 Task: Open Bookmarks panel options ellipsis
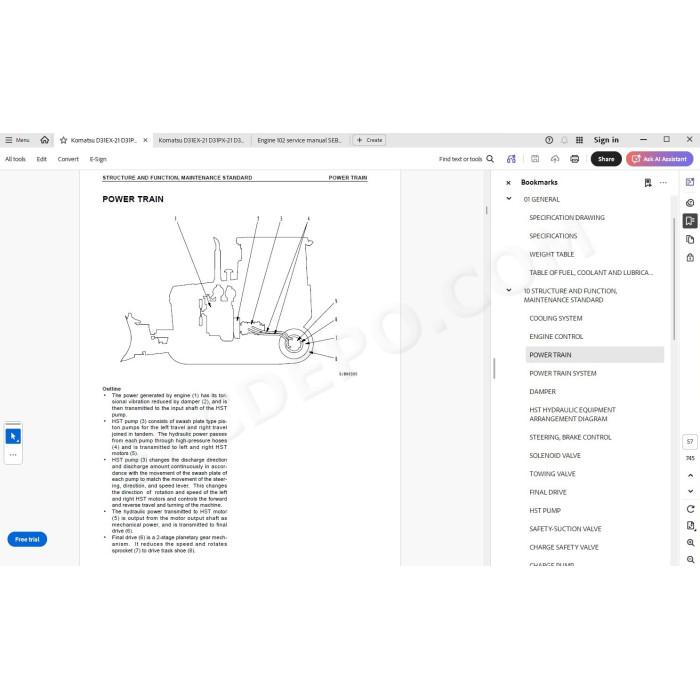[663, 183]
